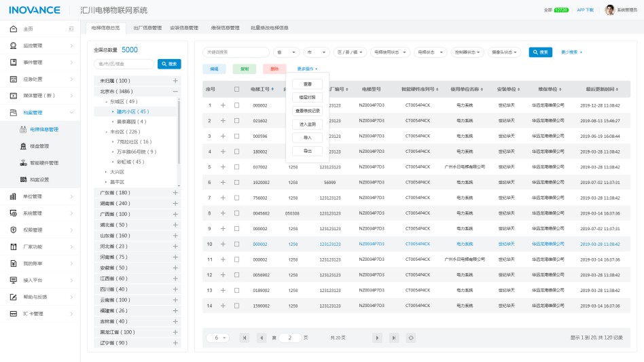
Task: Collapse the left sidebar menu icon
Action: pyautogui.click(x=71, y=29)
